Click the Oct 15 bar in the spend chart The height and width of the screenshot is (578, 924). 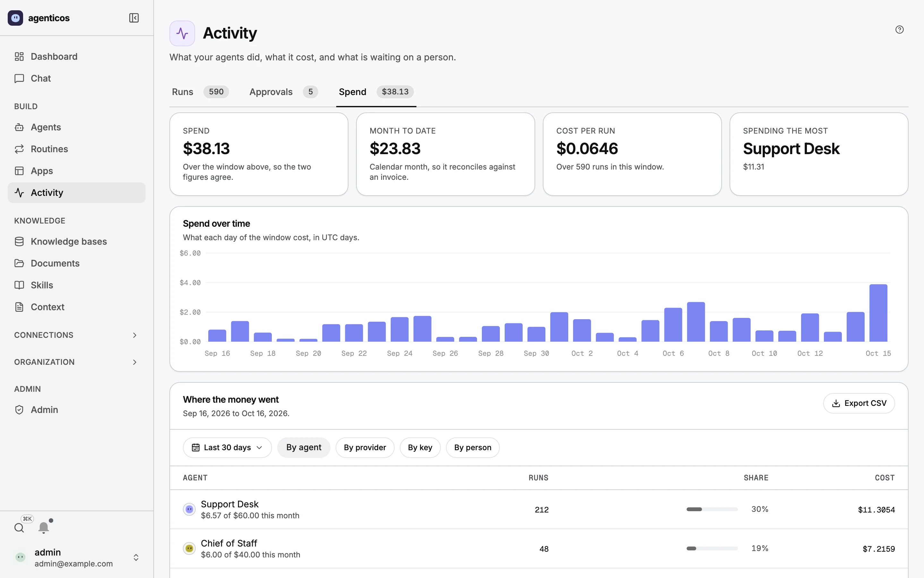(878, 313)
